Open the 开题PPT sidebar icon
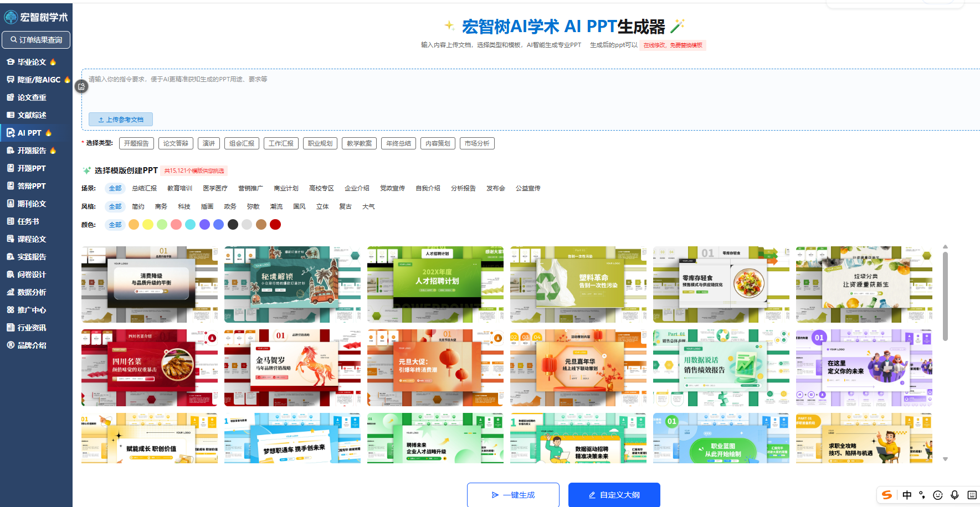Image resolution: width=980 pixels, height=507 pixels. [11, 168]
